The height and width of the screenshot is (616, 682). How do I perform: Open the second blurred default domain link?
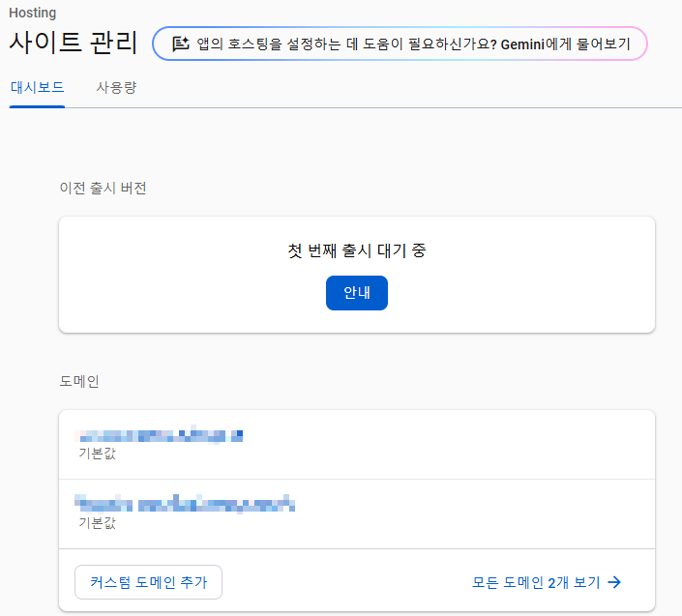pos(185,504)
